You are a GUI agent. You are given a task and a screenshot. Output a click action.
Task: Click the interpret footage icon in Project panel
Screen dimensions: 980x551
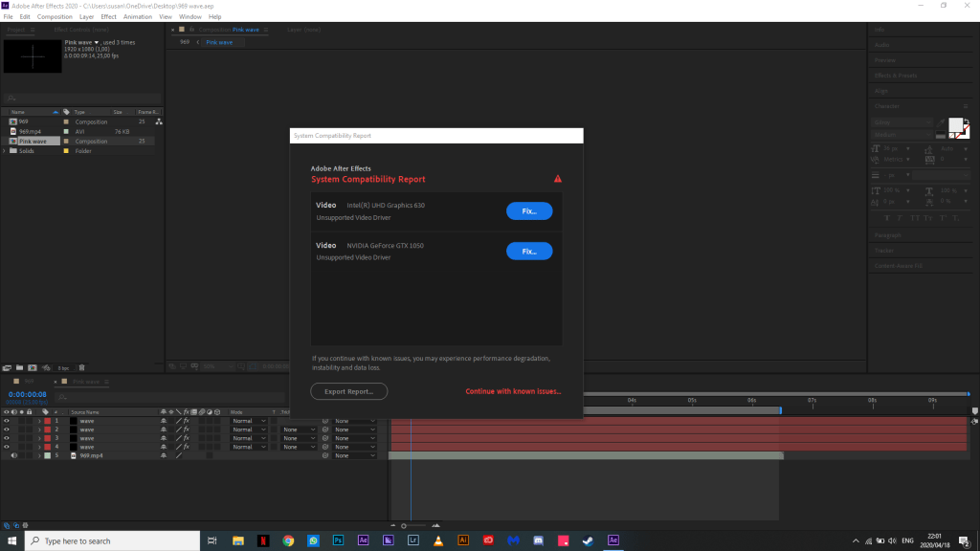[7, 367]
